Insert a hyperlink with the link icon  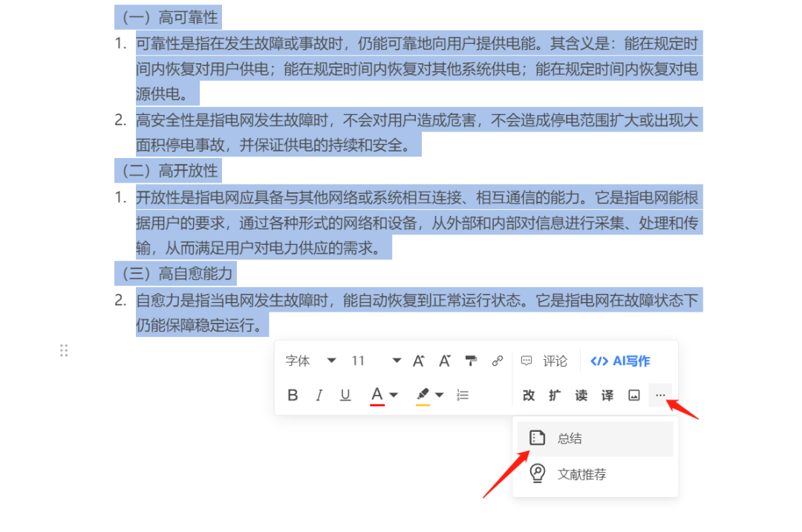497,361
